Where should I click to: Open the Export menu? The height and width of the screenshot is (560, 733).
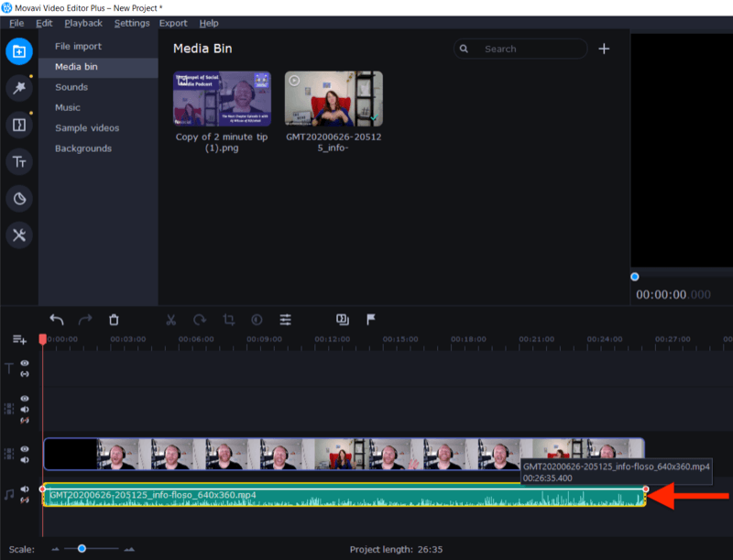[172, 23]
